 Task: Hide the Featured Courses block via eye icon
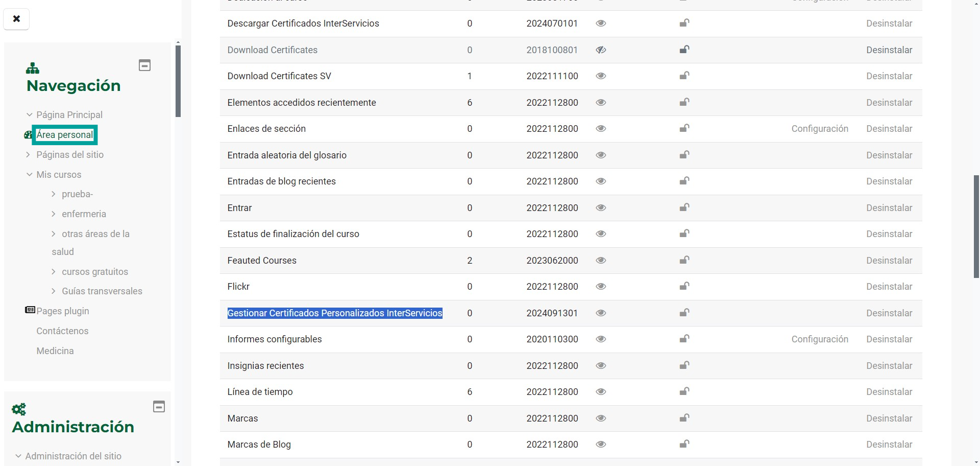(601, 261)
